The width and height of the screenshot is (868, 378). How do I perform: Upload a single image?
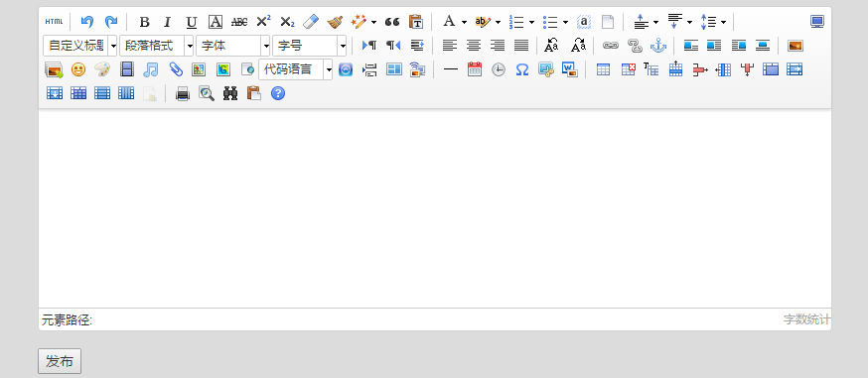point(795,46)
